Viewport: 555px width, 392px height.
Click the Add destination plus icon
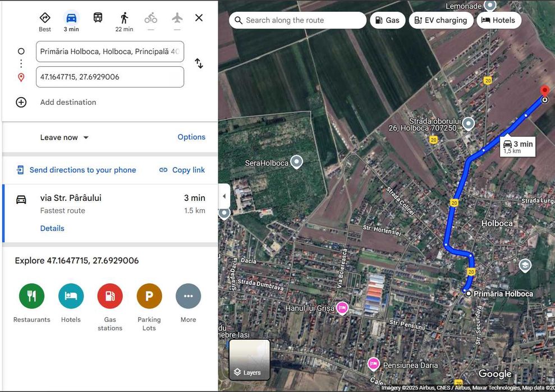click(x=21, y=102)
